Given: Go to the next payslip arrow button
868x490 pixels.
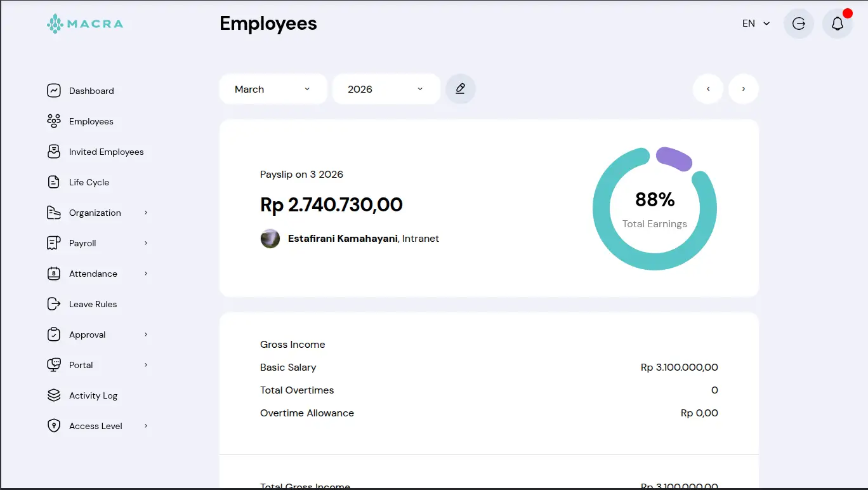Looking at the screenshot, I should click(744, 89).
